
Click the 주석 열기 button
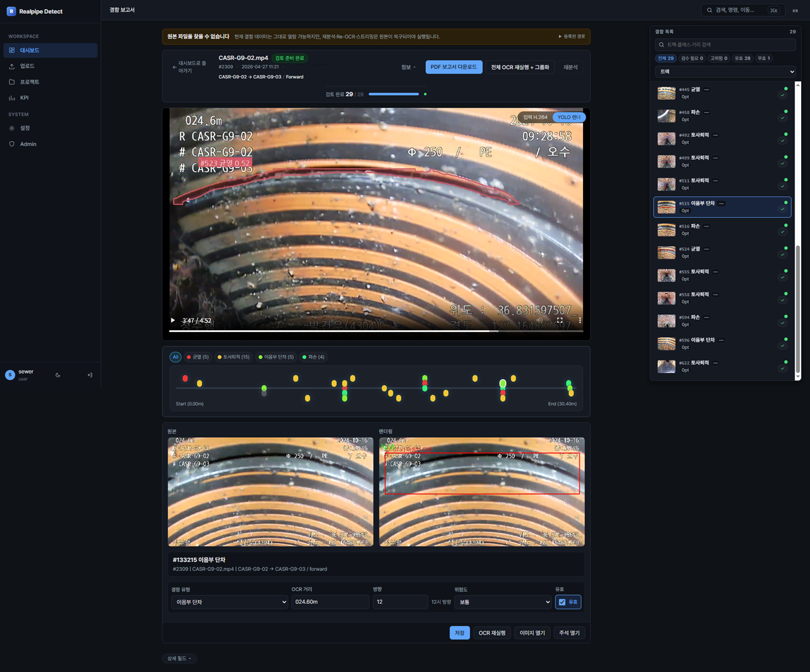pyautogui.click(x=569, y=633)
